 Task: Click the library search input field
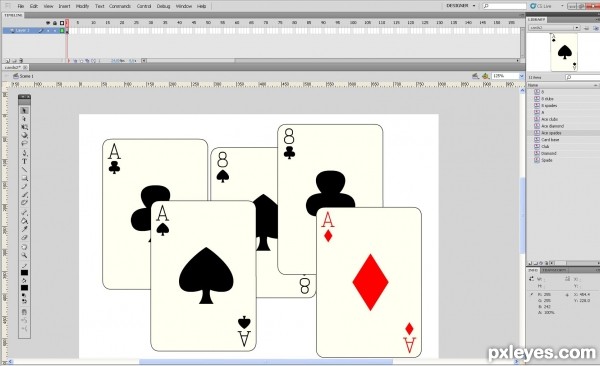point(583,77)
